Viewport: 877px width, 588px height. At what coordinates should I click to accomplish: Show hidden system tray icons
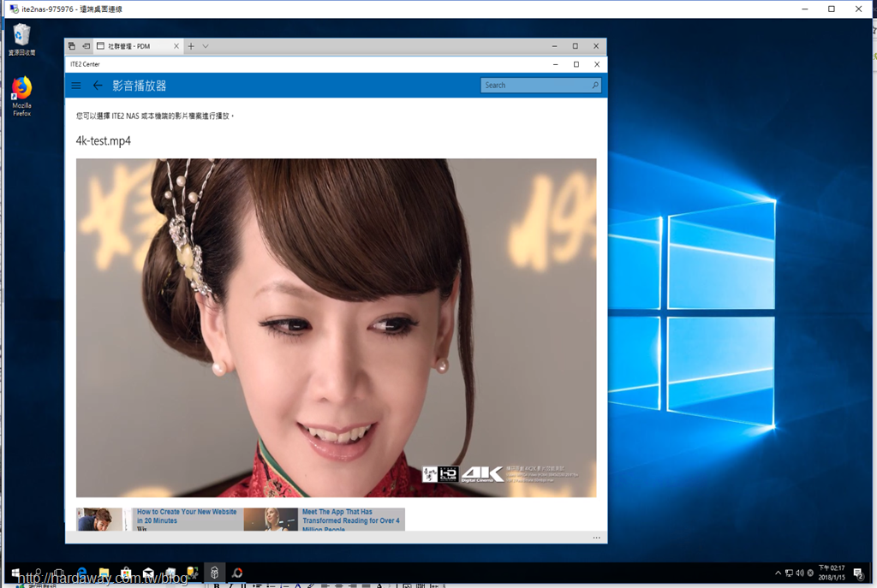778,573
